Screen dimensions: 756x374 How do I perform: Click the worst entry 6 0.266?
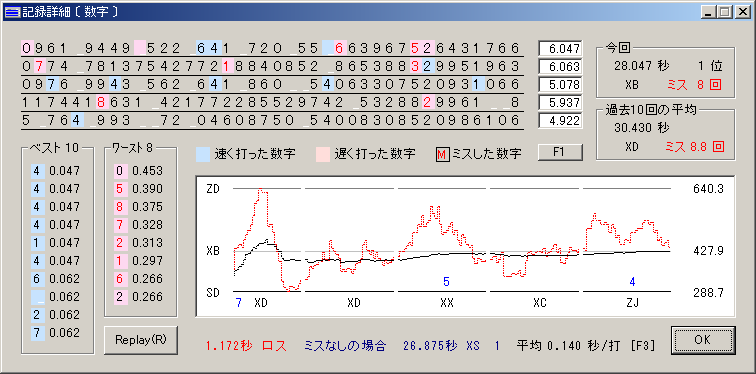(138, 279)
